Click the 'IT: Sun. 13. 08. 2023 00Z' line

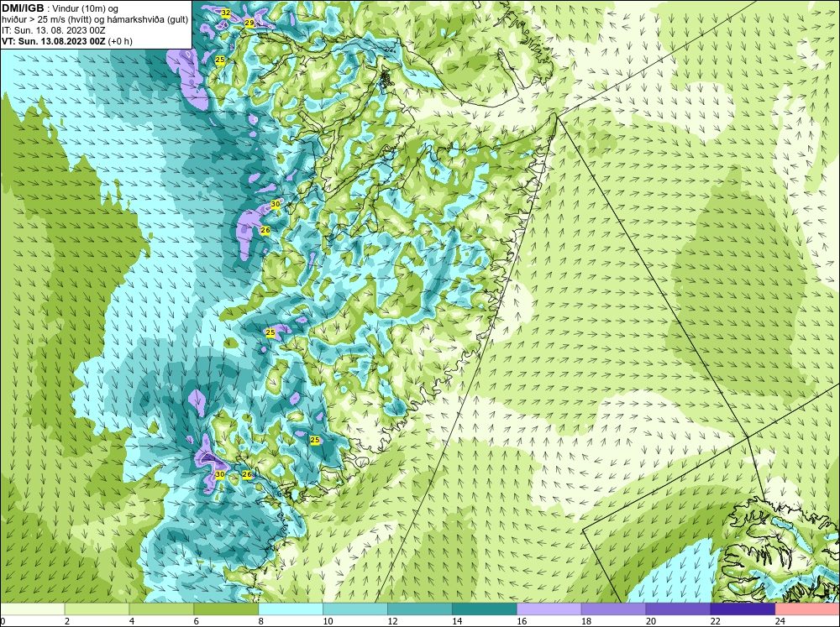pos(54,30)
